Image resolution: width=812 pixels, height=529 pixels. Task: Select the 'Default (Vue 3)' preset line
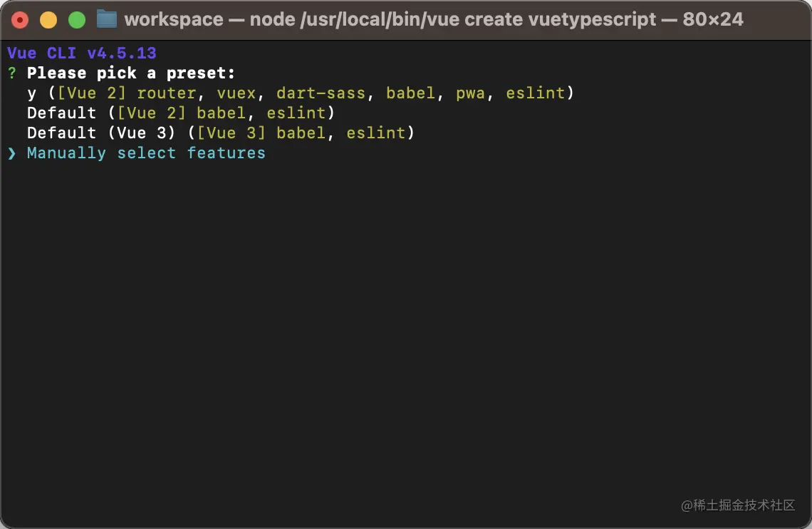point(221,133)
